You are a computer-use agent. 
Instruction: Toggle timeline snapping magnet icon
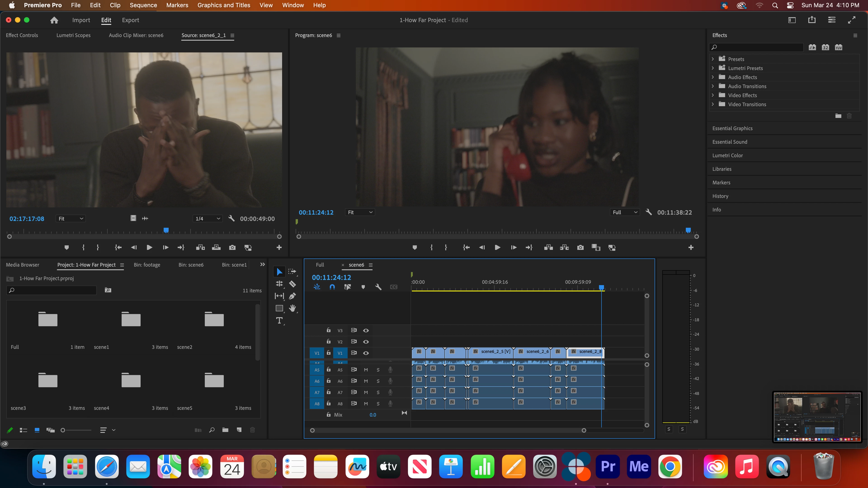332,287
